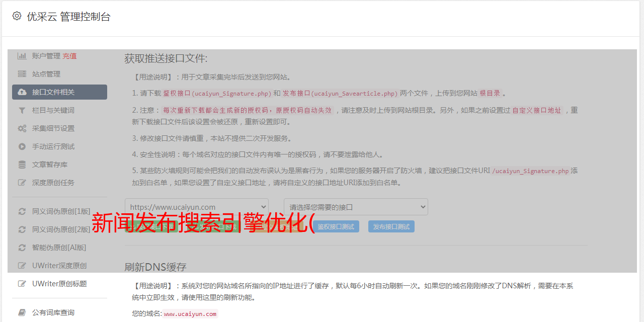644x322 pixels.
Task: Open 账户管理 in the sidebar
Action: 46,56
